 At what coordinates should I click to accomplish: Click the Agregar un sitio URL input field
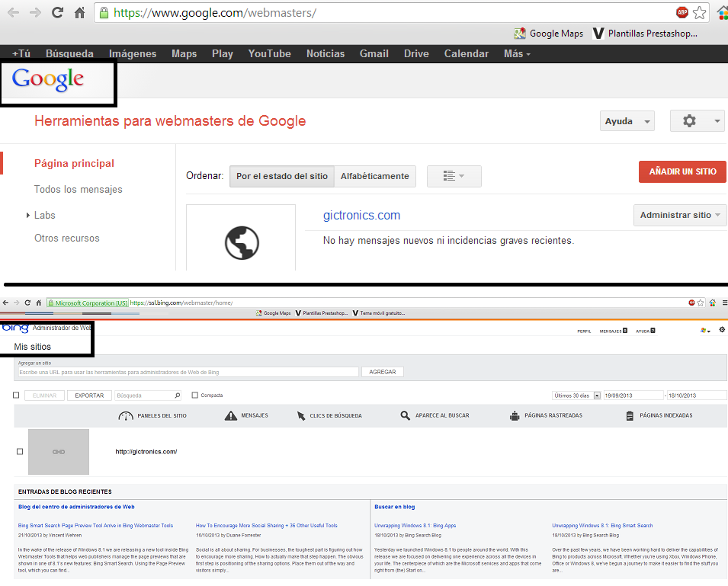click(188, 372)
